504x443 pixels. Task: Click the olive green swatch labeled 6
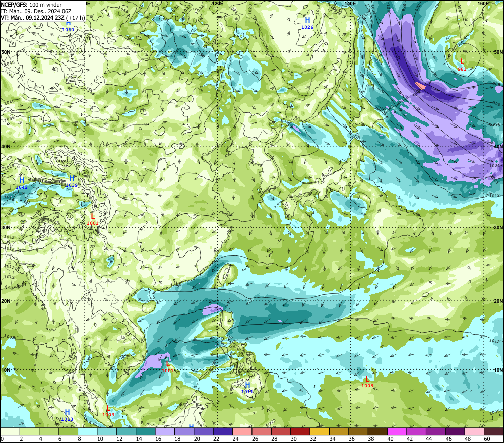[x=68, y=432]
